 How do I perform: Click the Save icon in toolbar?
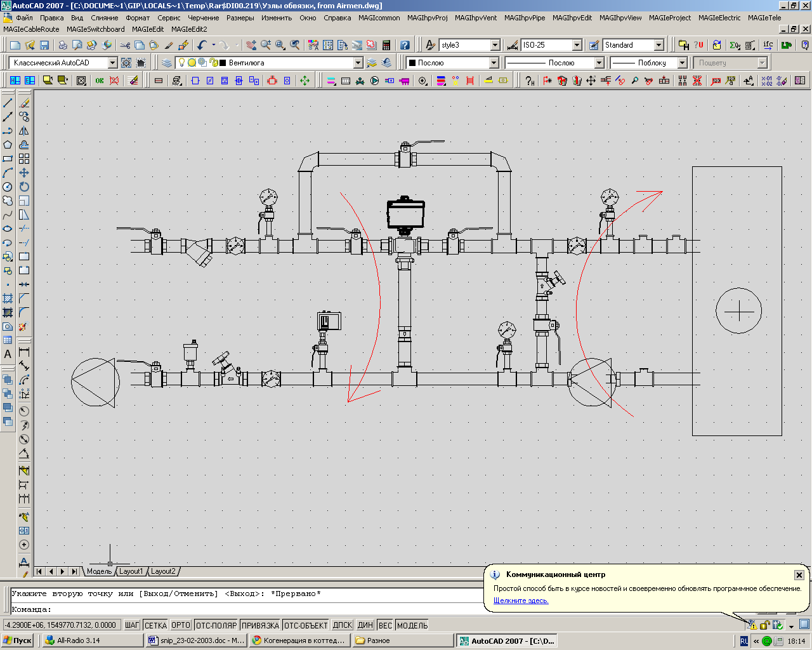(x=44, y=45)
